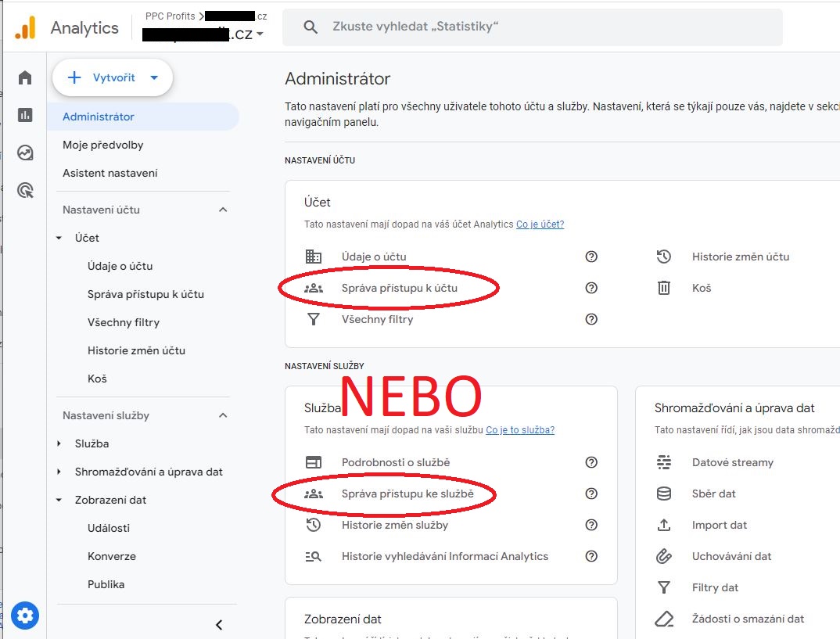Click the PPC Profits account breadcrumb
840x639 pixels.
click(x=170, y=16)
